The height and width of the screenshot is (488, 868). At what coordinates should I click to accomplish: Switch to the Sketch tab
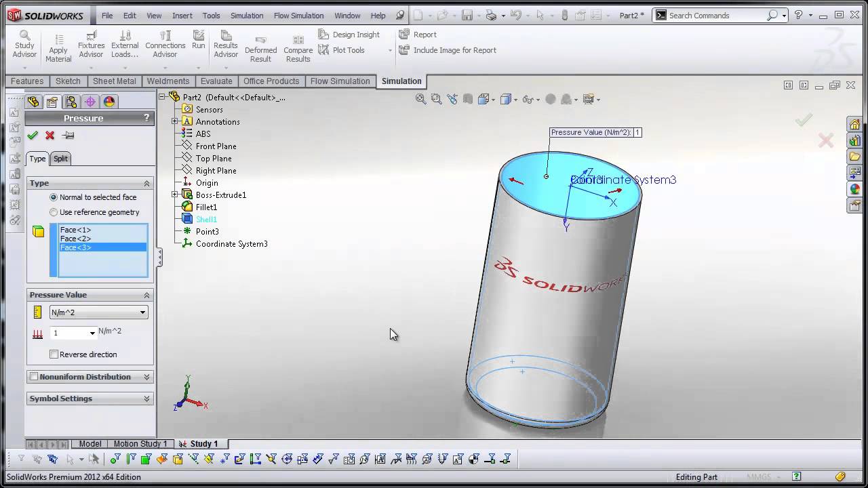(68, 81)
